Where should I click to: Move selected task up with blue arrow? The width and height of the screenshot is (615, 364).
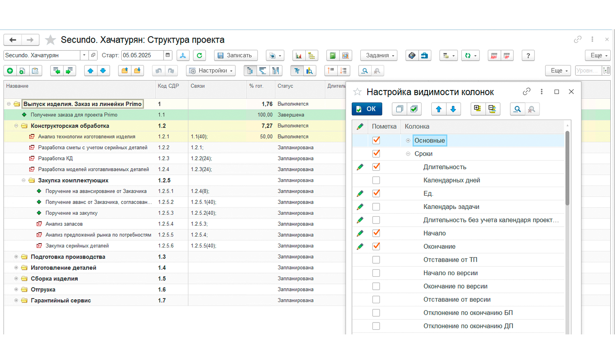[x=90, y=71]
